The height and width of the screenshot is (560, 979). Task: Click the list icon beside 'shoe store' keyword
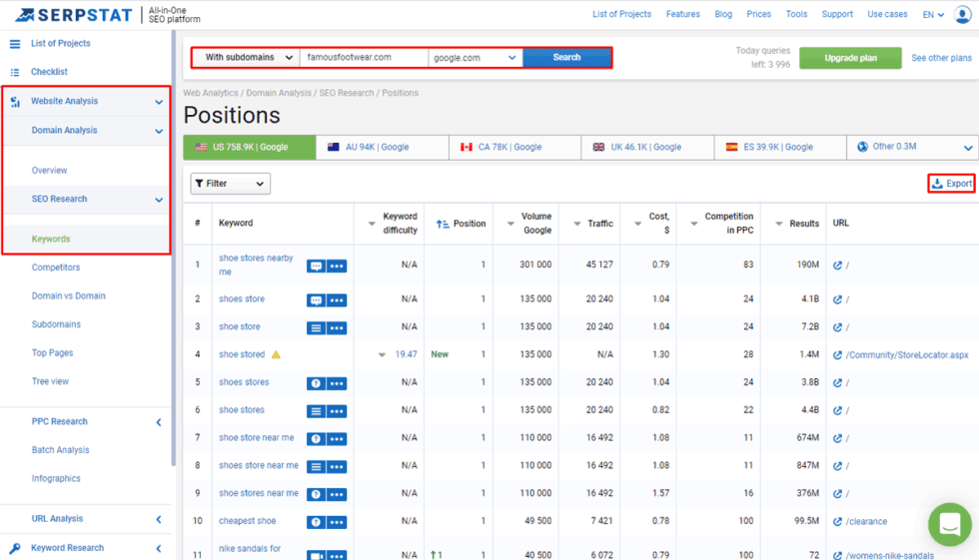316,327
